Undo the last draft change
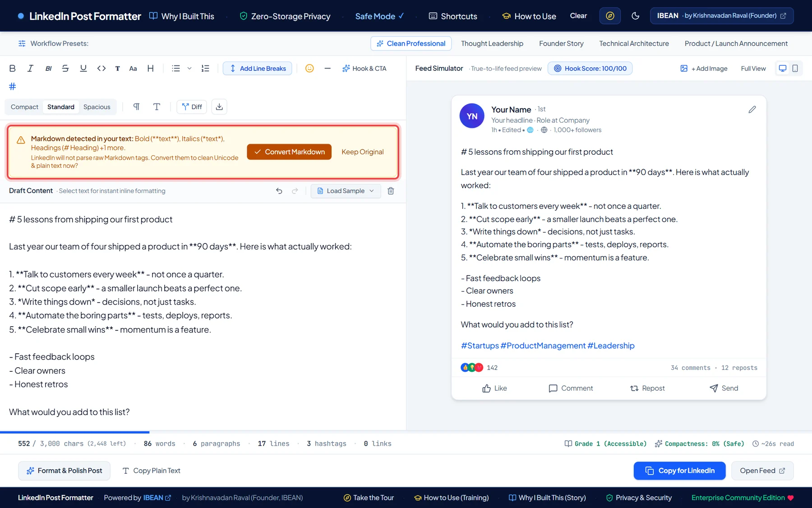This screenshot has width=812, height=508. (279, 191)
